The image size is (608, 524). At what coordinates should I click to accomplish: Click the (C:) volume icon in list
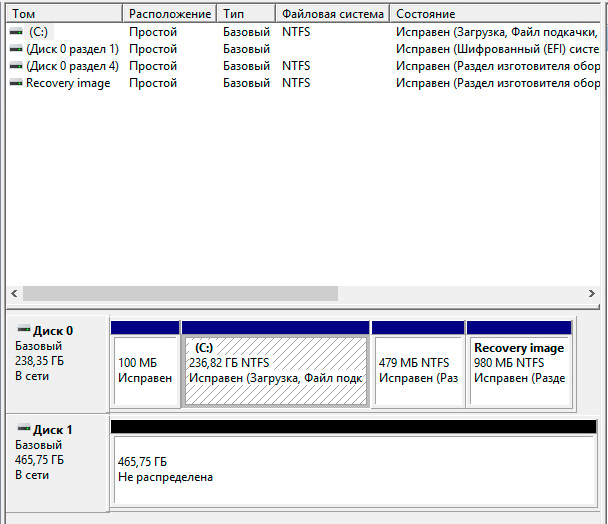point(16,32)
